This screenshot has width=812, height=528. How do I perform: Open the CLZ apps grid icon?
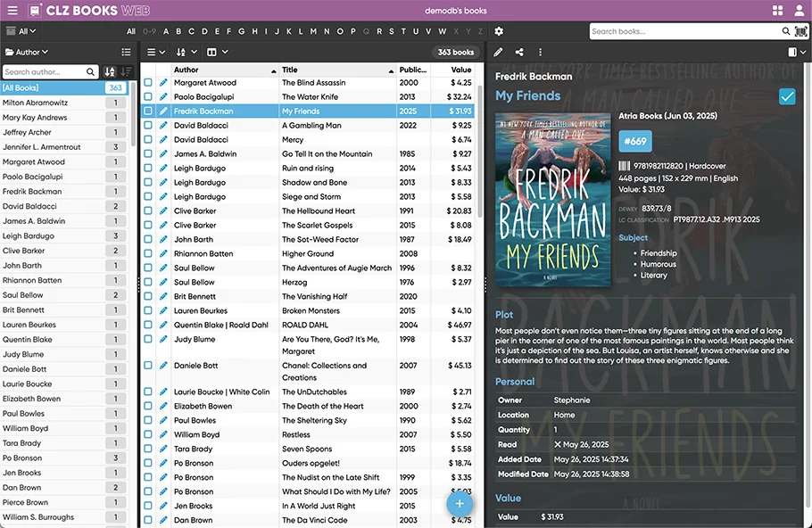(777, 11)
